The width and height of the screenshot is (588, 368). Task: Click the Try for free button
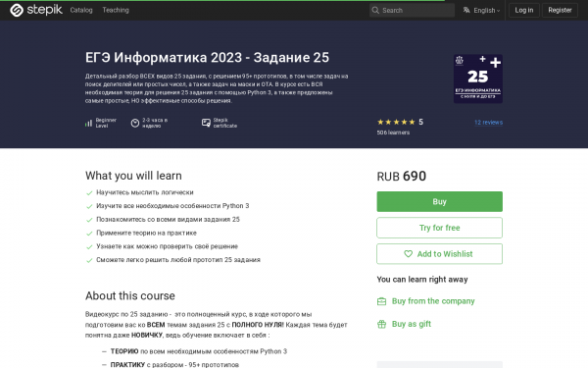tap(439, 228)
